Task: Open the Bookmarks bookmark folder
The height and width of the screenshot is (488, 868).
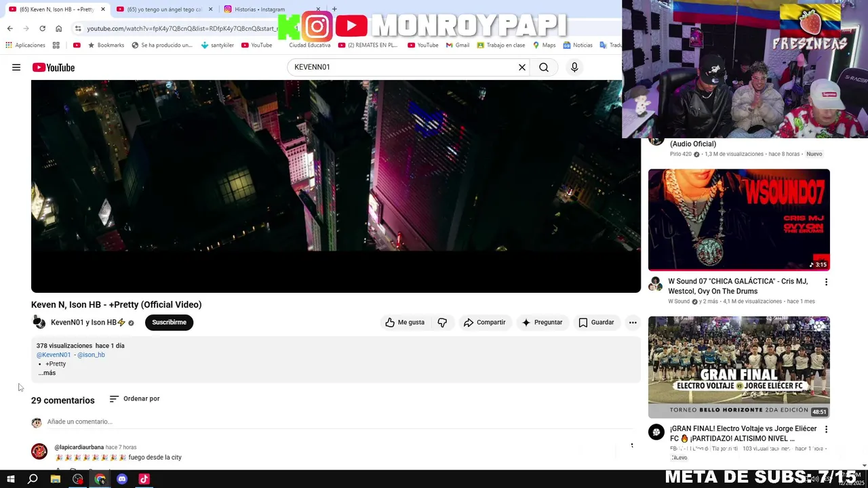Action: point(106,45)
